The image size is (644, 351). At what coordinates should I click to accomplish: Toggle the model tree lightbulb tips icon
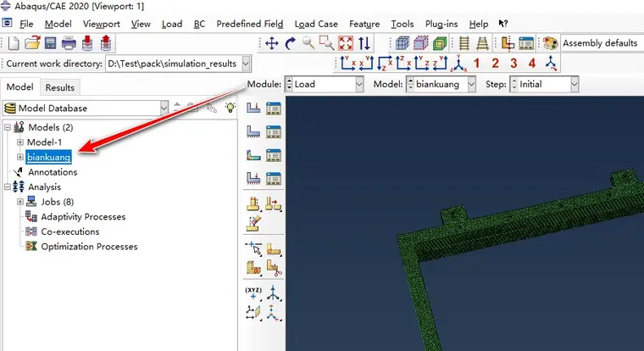[x=230, y=108]
